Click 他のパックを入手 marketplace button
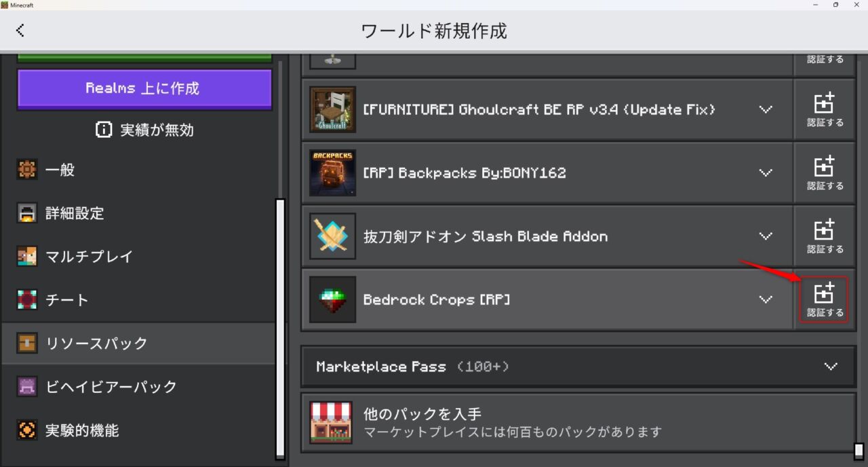 (578, 422)
